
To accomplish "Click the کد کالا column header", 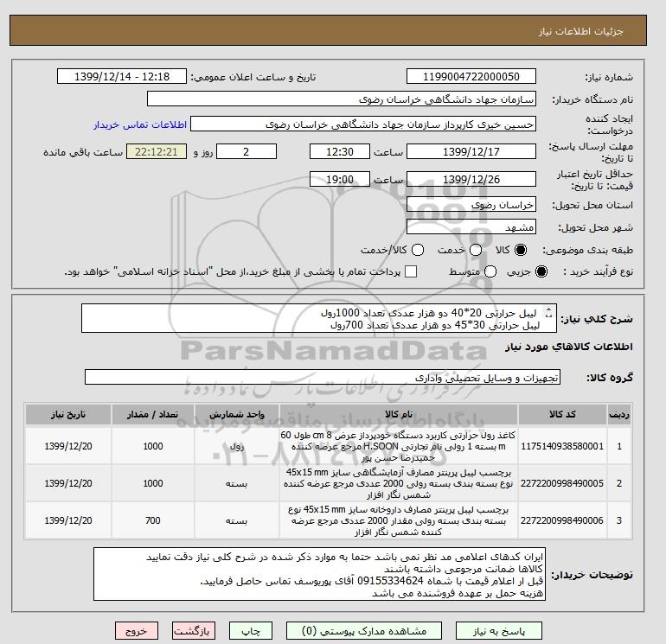I will (562, 414).
